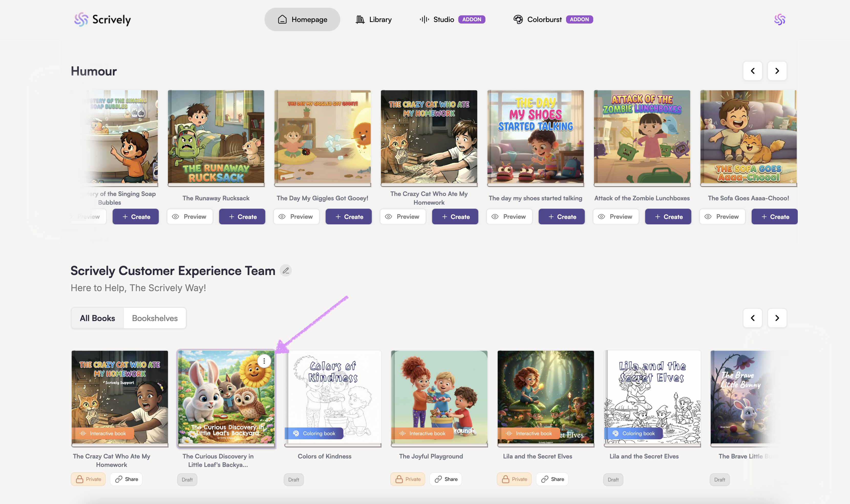Edit team name with pencil icon
This screenshot has width=850, height=504.
(x=285, y=271)
